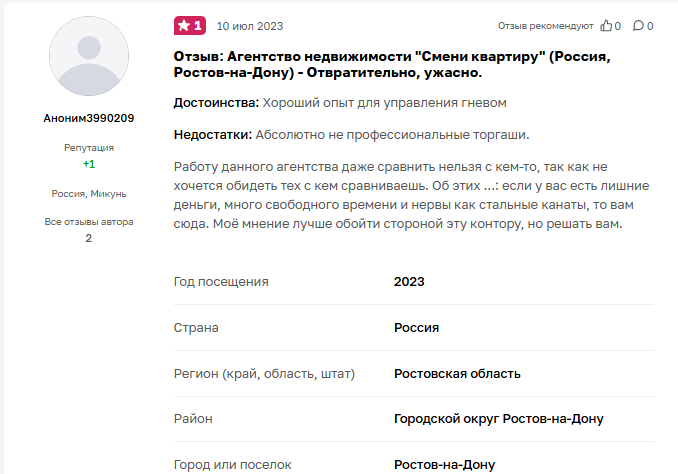Screen dimensions: 678x474
Task: Click the one-star rating badge
Action: point(189,25)
